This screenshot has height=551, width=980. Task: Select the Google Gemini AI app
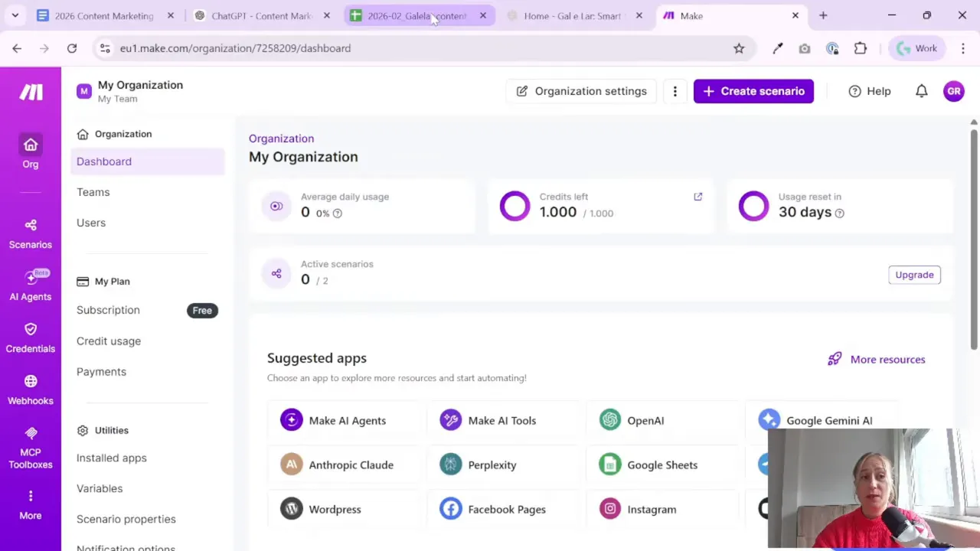822,420
